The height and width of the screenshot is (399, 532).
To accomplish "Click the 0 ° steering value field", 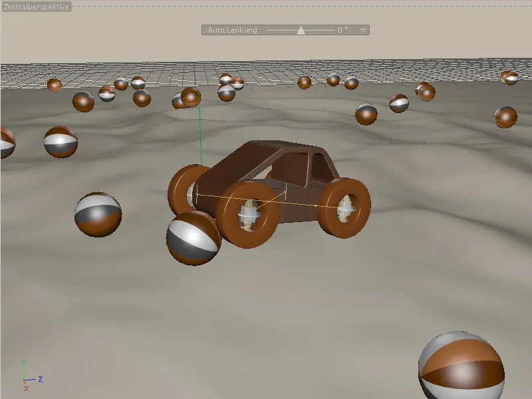I will point(342,30).
